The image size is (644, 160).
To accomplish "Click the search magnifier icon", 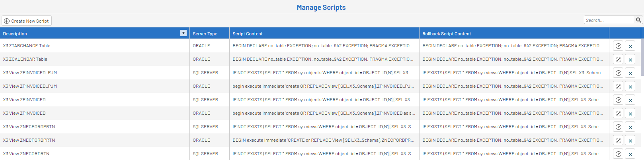I will 638,20.
